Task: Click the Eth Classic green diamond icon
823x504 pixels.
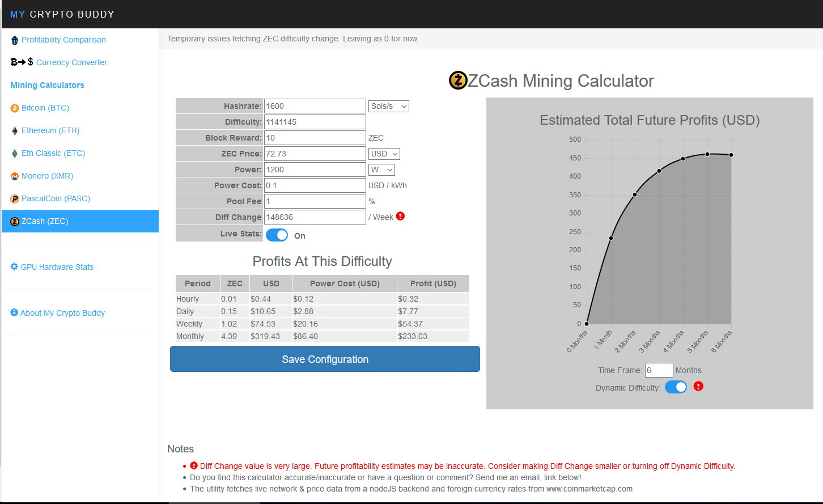Action: 15,154
